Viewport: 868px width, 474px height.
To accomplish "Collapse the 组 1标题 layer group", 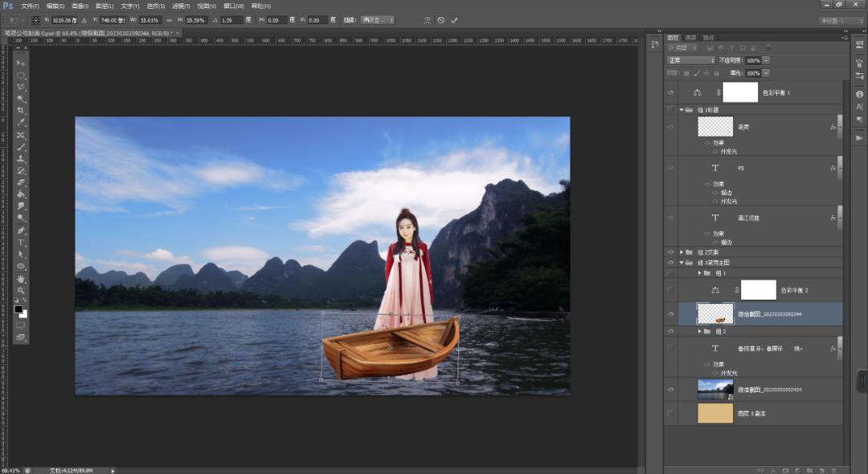I will pyautogui.click(x=682, y=109).
